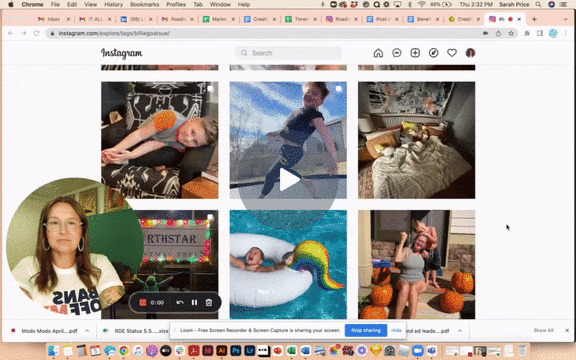This screenshot has height=360, width=576.
Task: Bookmark this page with star icon
Action: click(x=511, y=33)
